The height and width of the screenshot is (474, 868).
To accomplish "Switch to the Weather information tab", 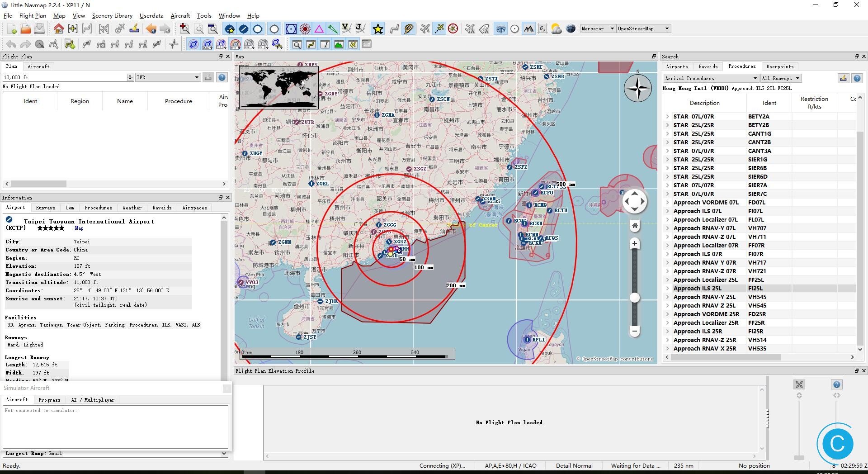I will [132, 208].
